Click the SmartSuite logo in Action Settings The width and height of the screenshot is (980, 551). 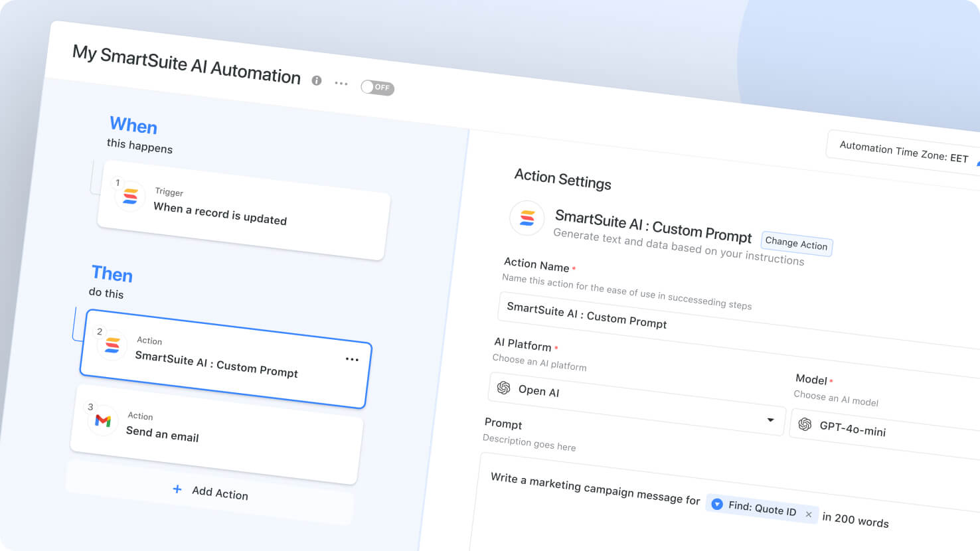(527, 218)
